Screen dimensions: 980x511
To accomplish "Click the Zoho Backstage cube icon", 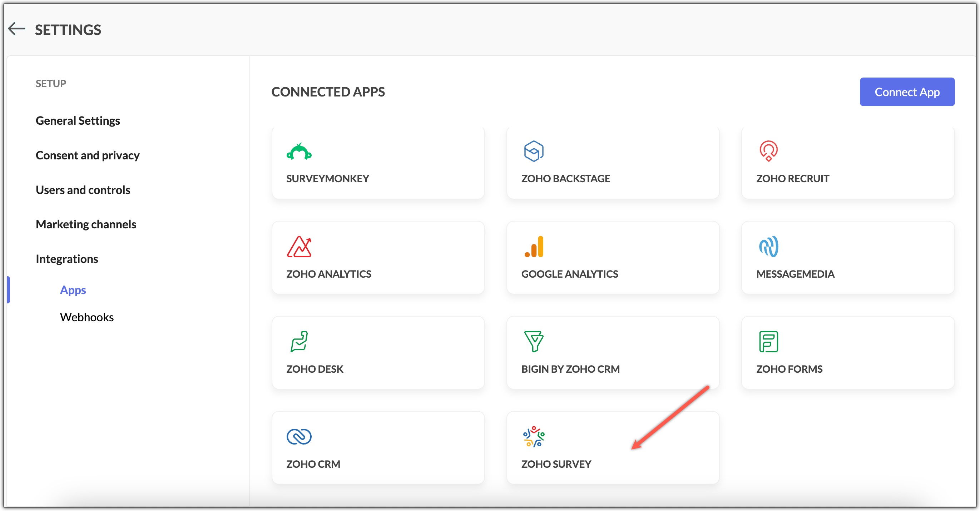I will click(534, 151).
